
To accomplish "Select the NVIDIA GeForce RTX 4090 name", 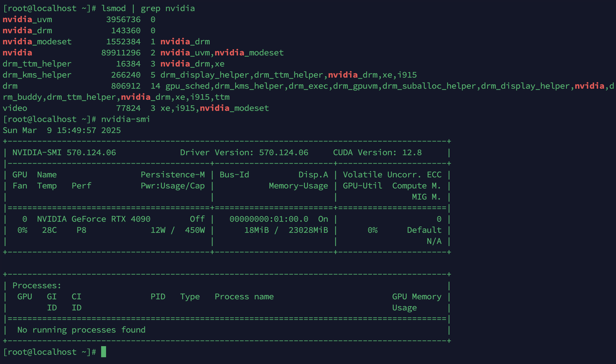I will pyautogui.click(x=94, y=219).
